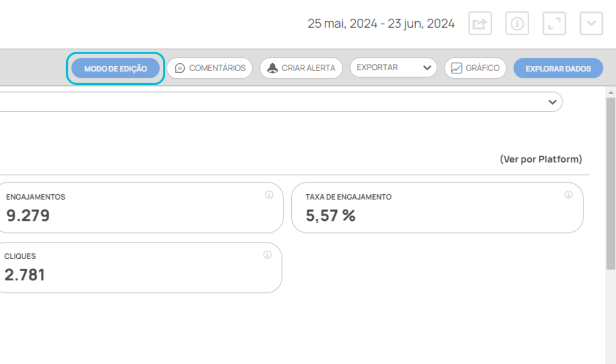Open the info icon in top bar
This screenshot has width=616, height=364.
(517, 23)
